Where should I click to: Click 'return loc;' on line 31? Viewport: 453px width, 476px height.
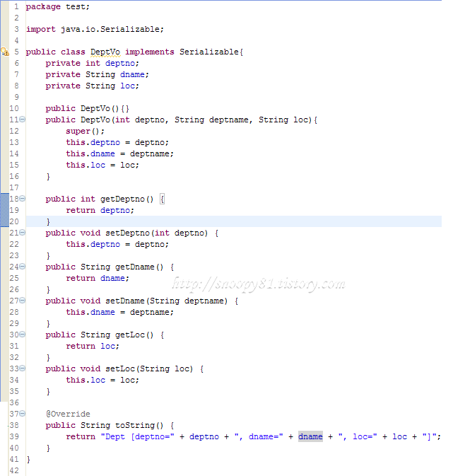point(93,346)
